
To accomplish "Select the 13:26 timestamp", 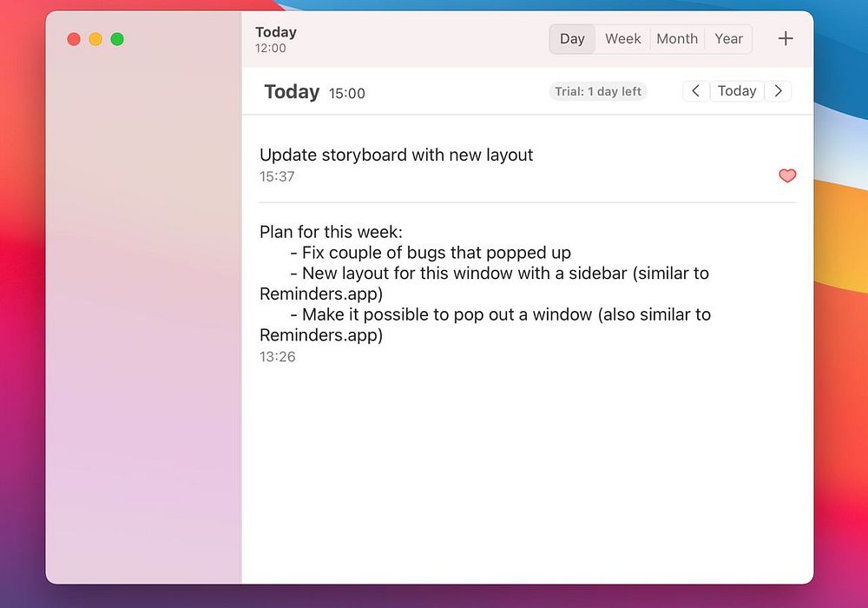I will pos(278,357).
